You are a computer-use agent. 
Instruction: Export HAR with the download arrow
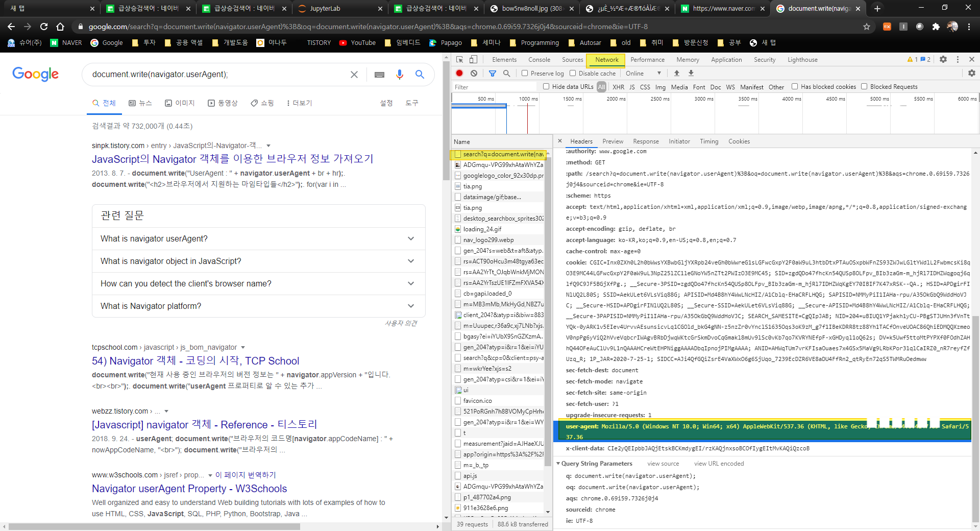click(691, 73)
